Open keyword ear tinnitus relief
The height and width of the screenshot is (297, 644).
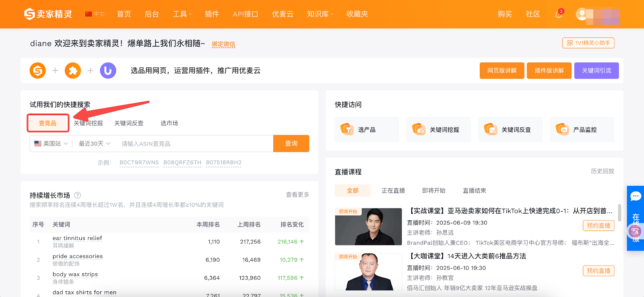click(77, 238)
